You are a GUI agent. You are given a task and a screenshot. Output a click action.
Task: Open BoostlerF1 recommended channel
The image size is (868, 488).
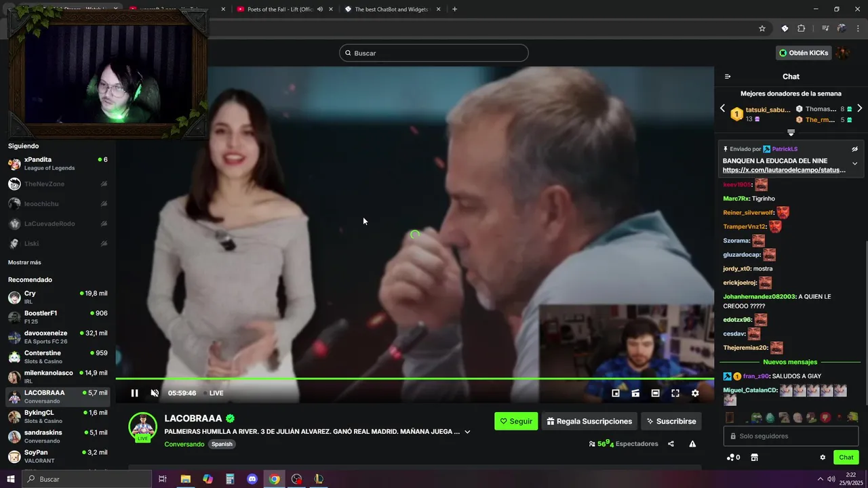point(58,317)
